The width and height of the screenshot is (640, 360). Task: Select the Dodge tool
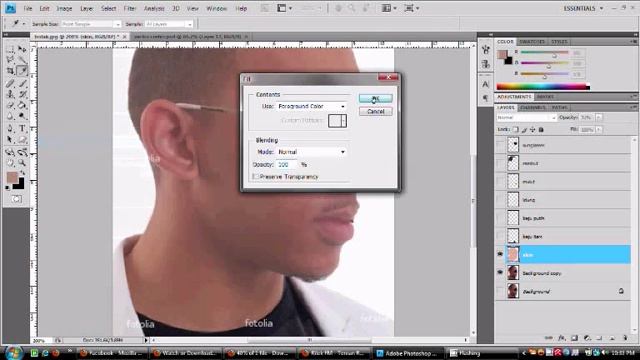point(22,116)
